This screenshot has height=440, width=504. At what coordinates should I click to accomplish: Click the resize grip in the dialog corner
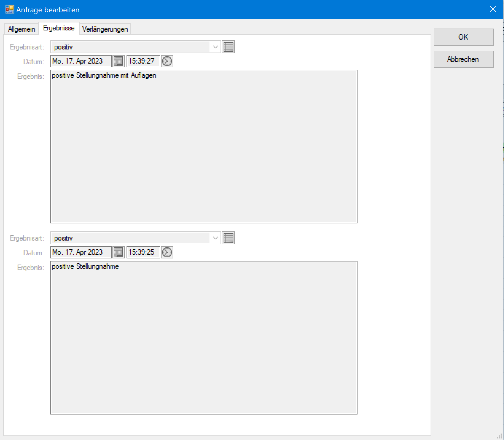click(x=500, y=436)
